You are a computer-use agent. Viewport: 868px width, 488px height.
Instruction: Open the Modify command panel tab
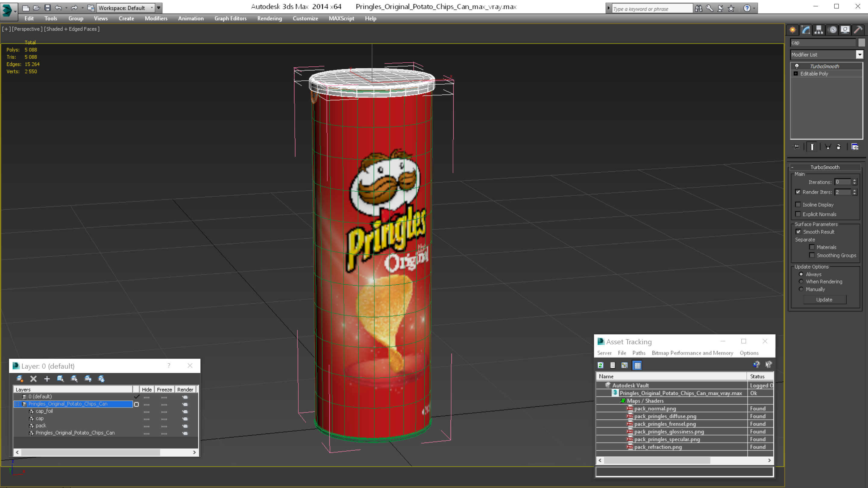pos(806,30)
